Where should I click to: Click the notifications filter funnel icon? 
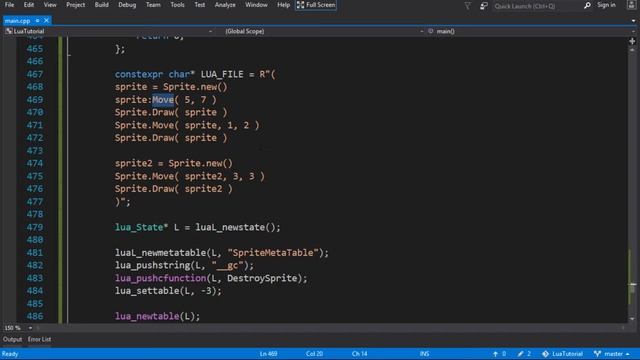pyautogui.click(x=468, y=6)
